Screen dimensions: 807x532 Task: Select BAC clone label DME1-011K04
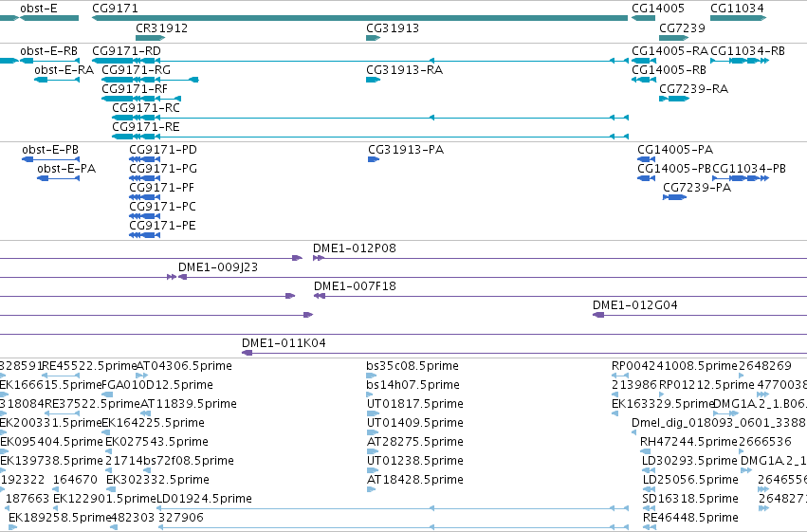284,343
